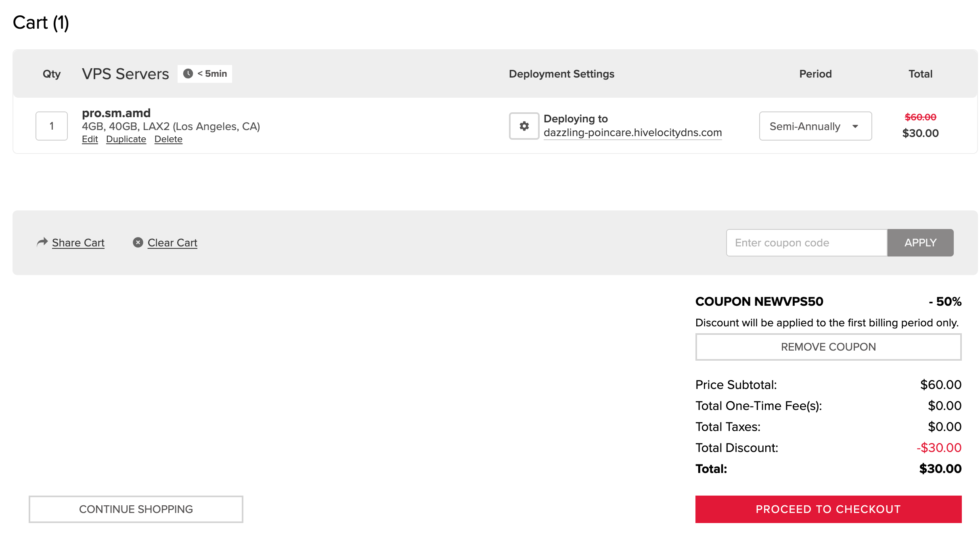Image resolution: width=980 pixels, height=538 pixels.
Task: Click the bold Total: $30.00 amount
Action: point(940,469)
